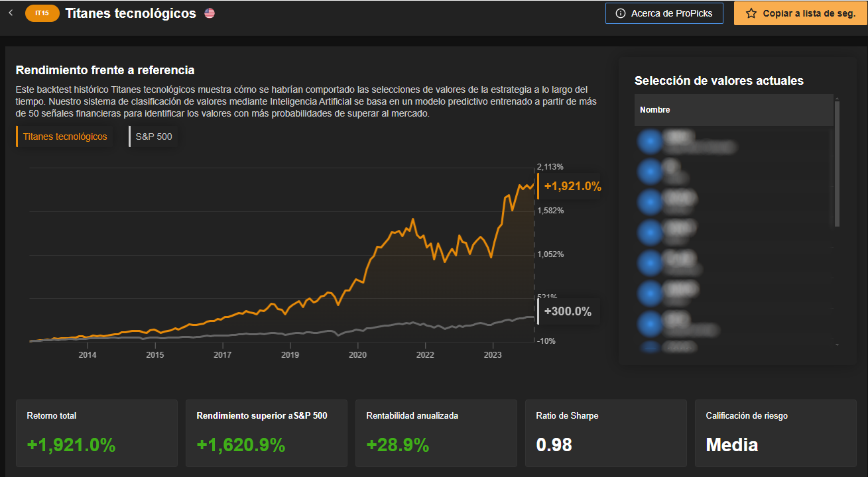Viewport: 868px width, 477px height.
Task: Click the stock list vertical scrollbar
Action: pyautogui.click(x=837, y=163)
